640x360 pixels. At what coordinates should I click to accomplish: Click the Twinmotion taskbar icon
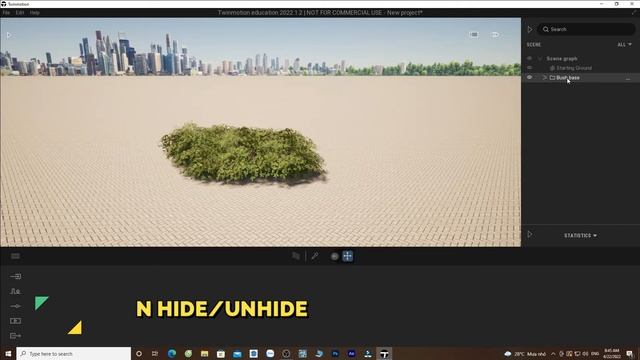click(384, 353)
